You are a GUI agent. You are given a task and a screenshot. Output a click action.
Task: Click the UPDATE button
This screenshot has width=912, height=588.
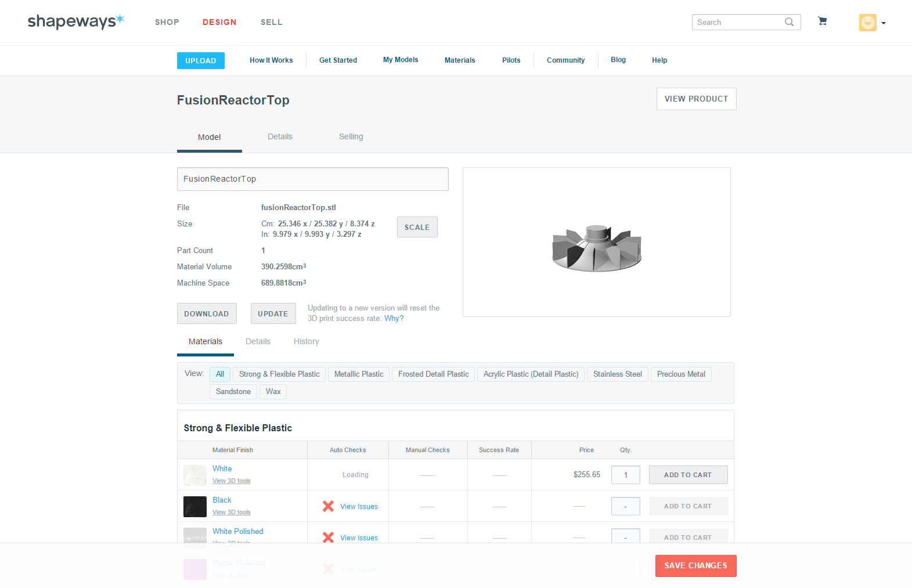[273, 313]
